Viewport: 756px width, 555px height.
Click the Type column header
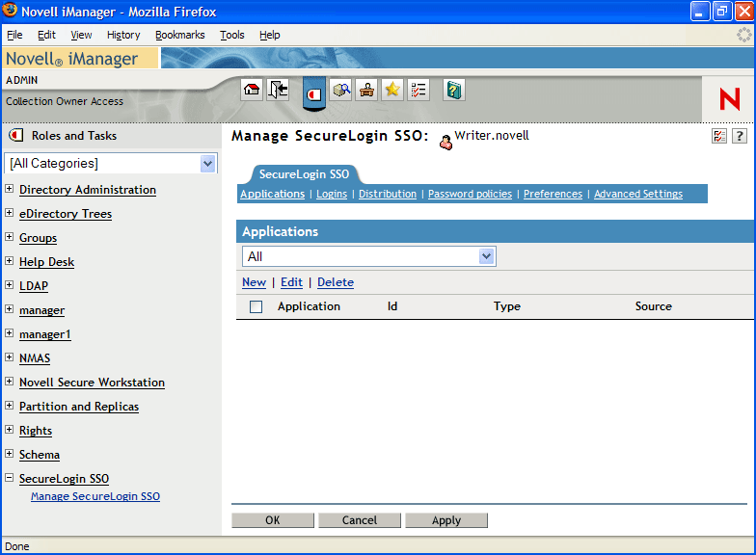tap(507, 306)
